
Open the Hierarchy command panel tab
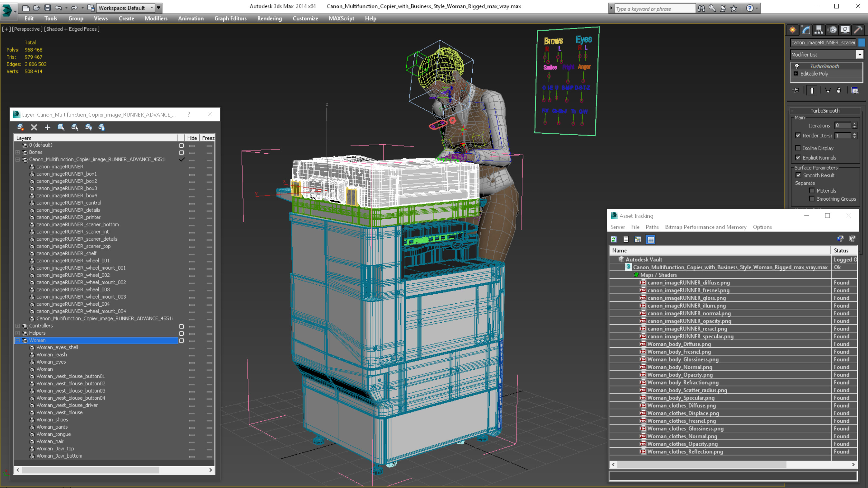coord(819,30)
